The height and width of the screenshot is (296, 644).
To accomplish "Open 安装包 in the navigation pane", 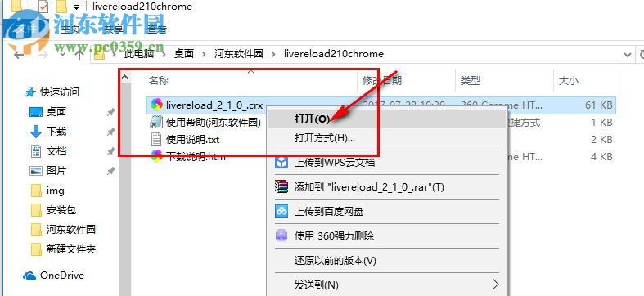I will click(61, 210).
